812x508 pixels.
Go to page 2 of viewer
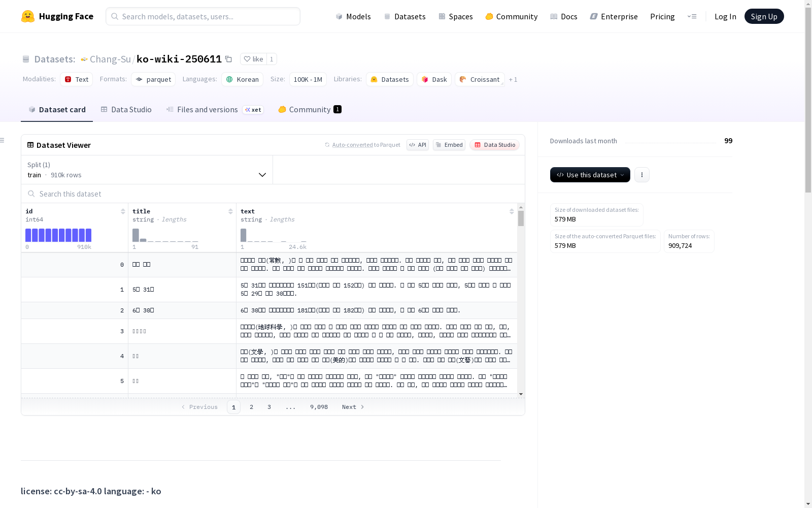click(x=251, y=407)
